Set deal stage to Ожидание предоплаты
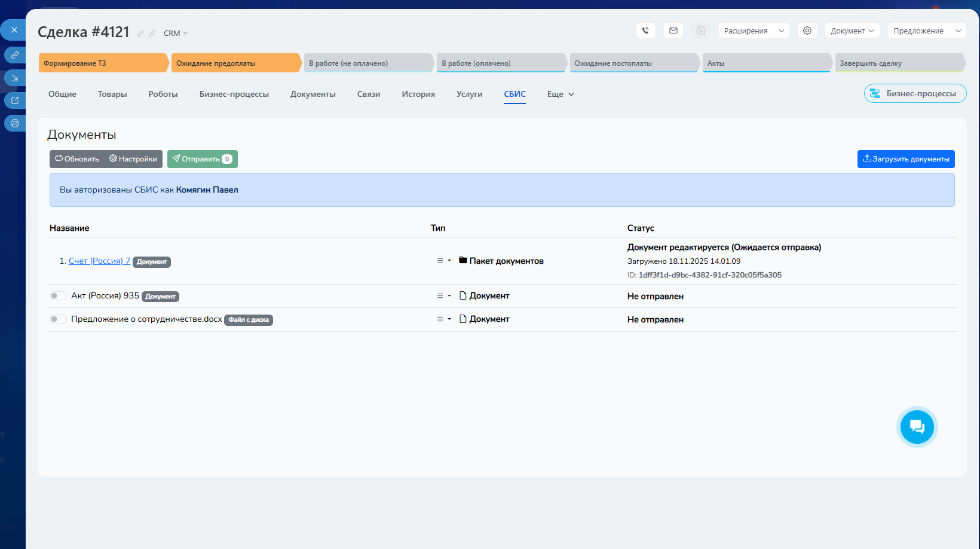This screenshot has width=980, height=549. pyautogui.click(x=235, y=63)
